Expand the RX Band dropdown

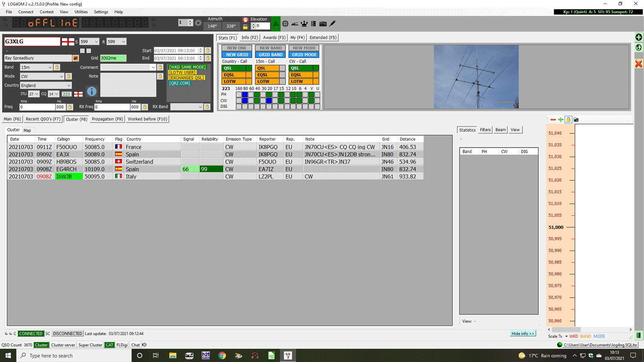200,107
